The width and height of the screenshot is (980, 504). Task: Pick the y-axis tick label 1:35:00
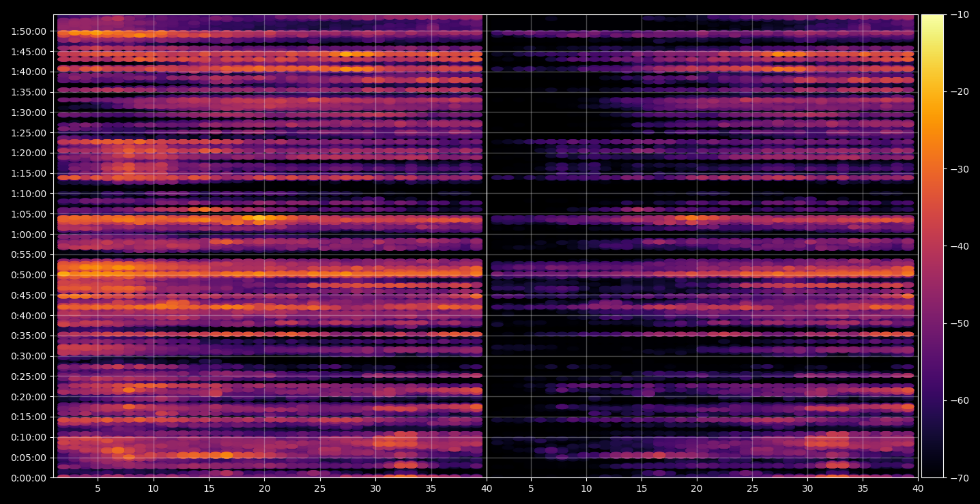pyautogui.click(x=29, y=92)
